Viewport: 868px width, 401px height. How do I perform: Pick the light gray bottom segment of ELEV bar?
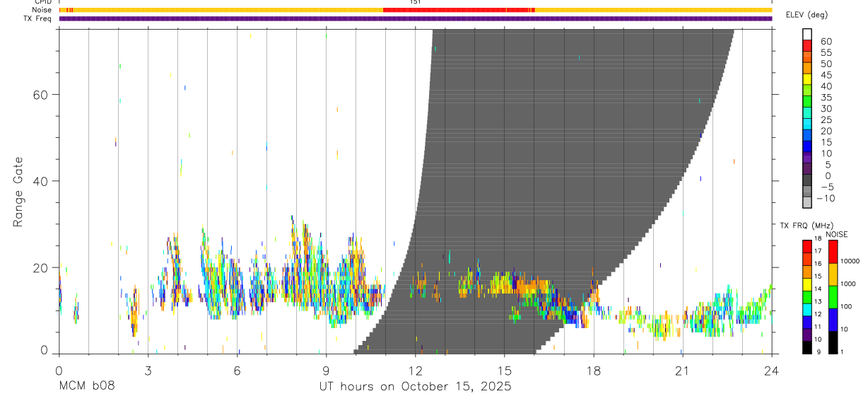807,202
